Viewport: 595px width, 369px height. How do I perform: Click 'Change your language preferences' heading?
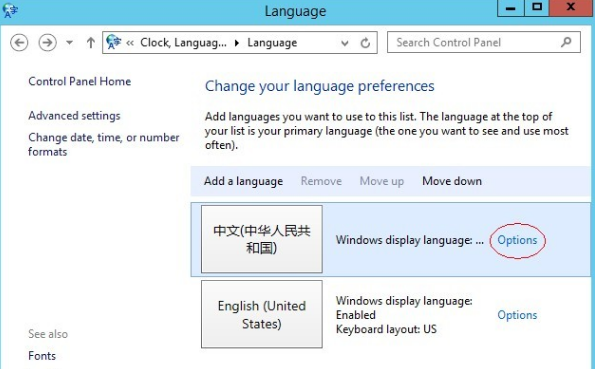(x=320, y=86)
